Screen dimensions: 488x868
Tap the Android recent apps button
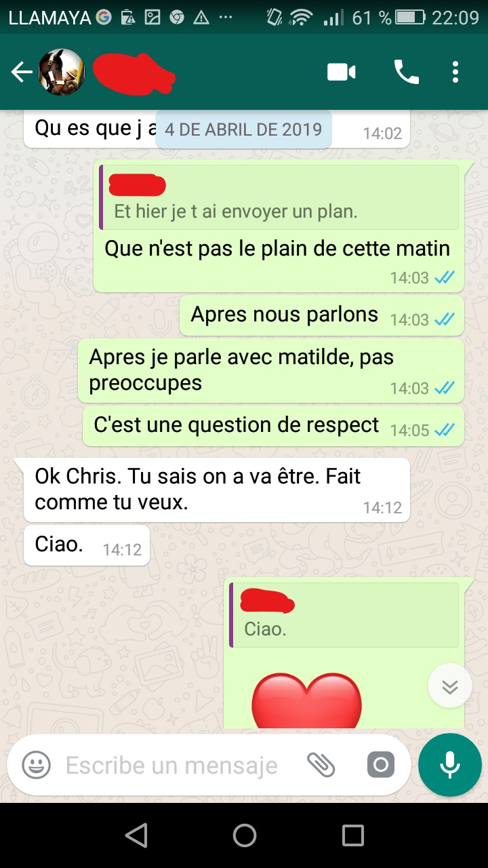point(353,835)
